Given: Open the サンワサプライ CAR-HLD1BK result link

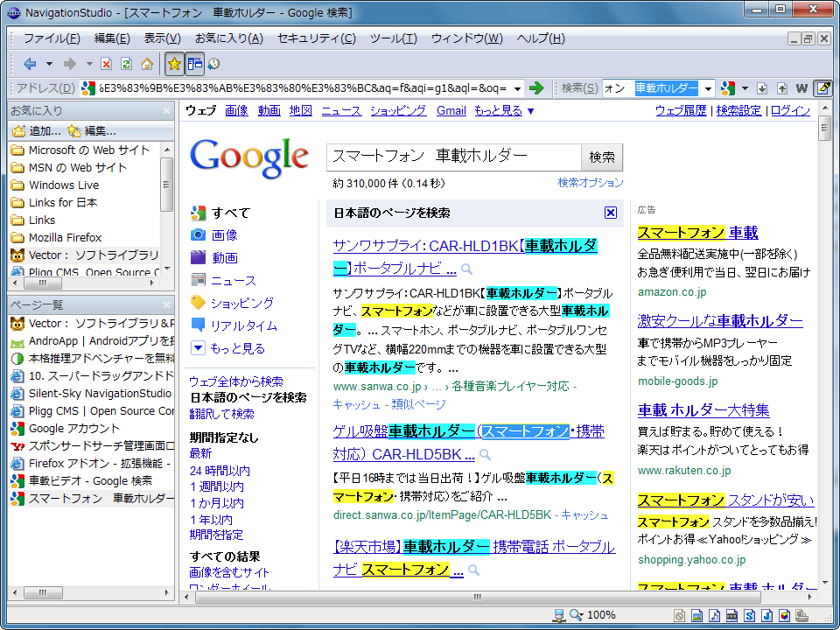Looking at the screenshot, I should [465, 257].
